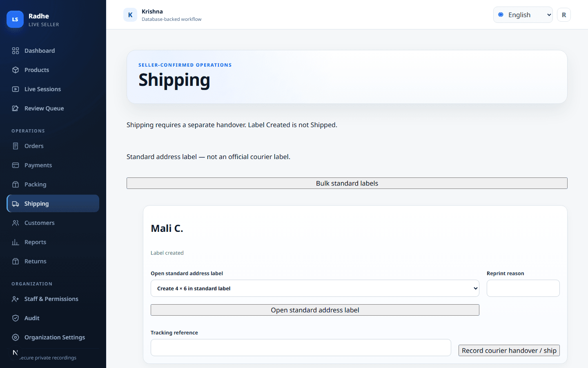588x368 pixels.
Task: Navigate to Packing section
Action: pos(53,184)
